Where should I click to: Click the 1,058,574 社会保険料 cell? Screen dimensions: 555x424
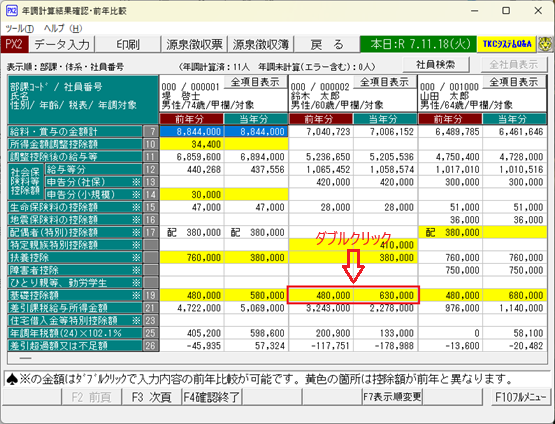coord(385,170)
